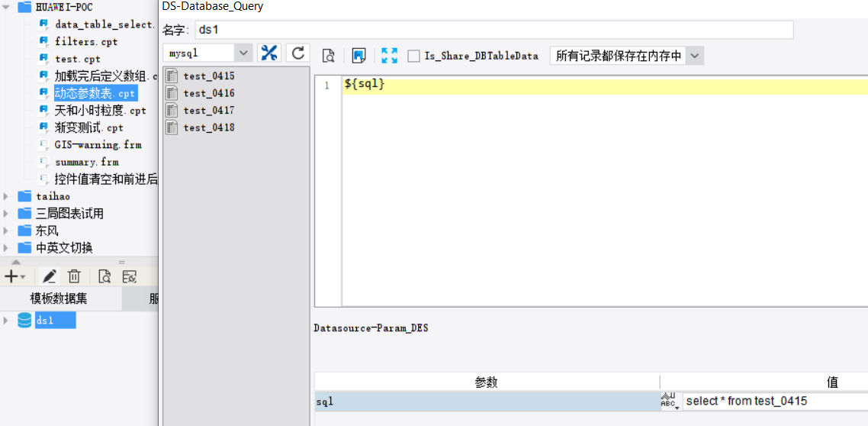The height and width of the screenshot is (426, 868).
Task: Edit the selected dataset with pencil icon
Action: point(50,276)
